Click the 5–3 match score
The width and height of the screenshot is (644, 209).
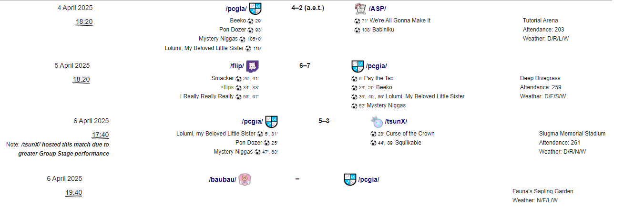(x=324, y=121)
